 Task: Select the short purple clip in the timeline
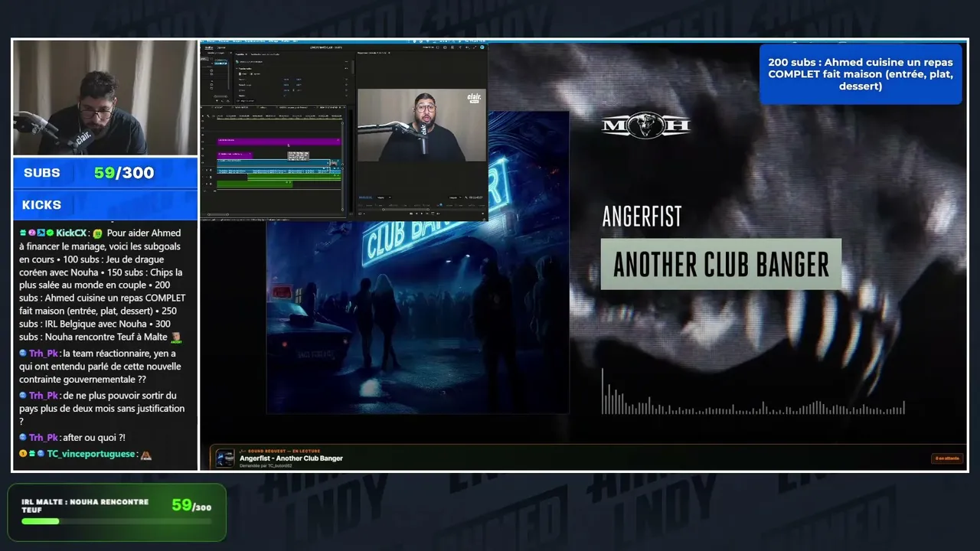[x=234, y=155]
